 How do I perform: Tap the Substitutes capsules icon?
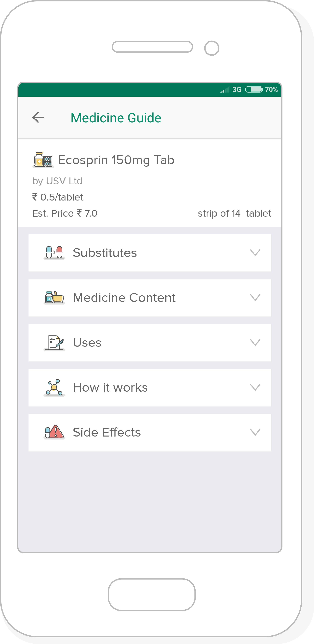[x=54, y=252]
